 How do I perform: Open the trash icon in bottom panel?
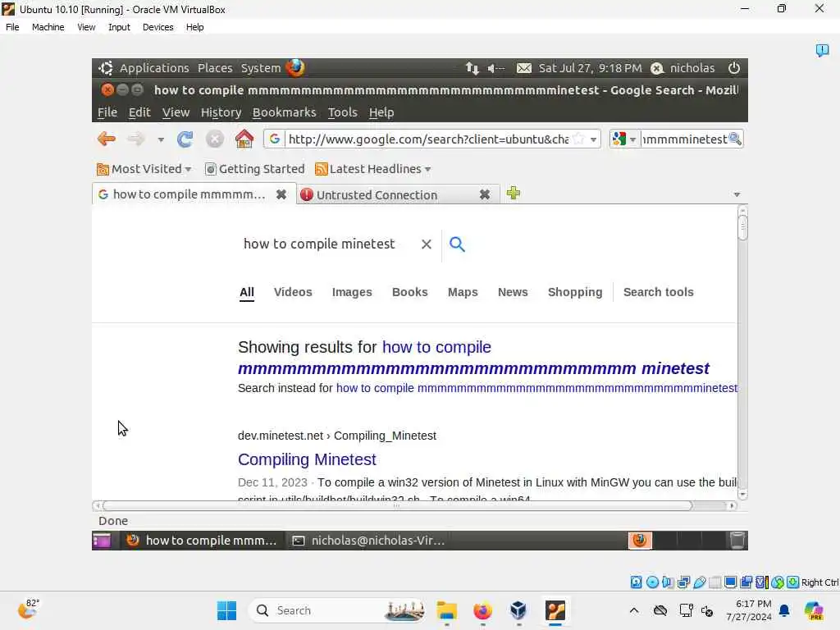737,541
